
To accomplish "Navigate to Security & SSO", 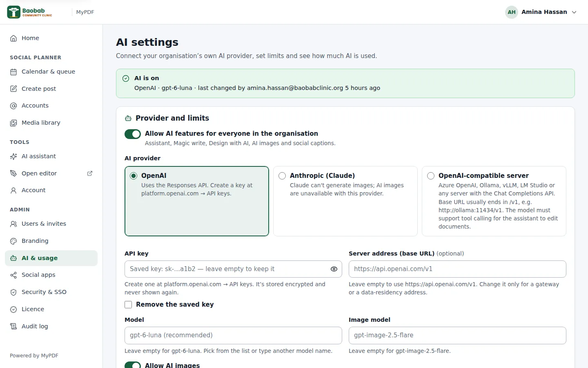I will coord(51,292).
